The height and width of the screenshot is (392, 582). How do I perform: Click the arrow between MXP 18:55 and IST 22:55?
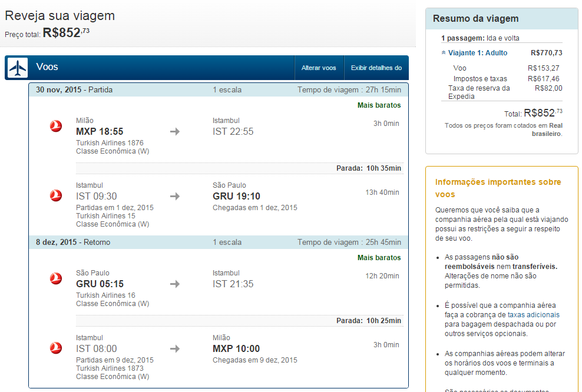point(175,131)
